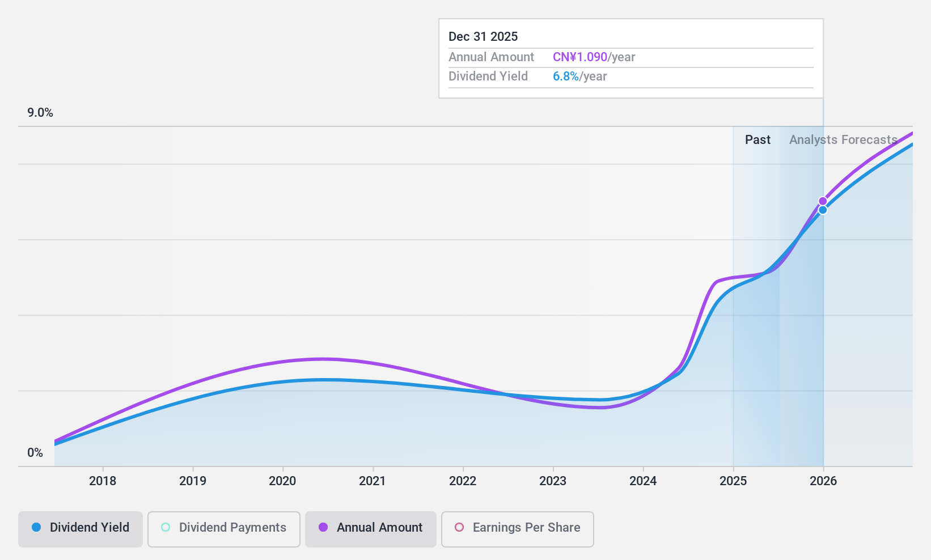Click the 2018 x-axis label
The image size is (931, 560).
click(103, 481)
